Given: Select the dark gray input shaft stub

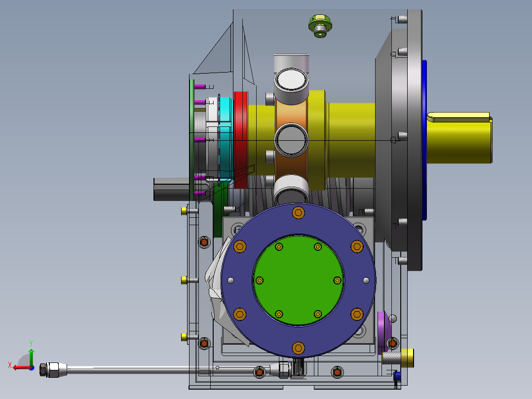Looking at the screenshot, I should pyautogui.click(x=171, y=189).
